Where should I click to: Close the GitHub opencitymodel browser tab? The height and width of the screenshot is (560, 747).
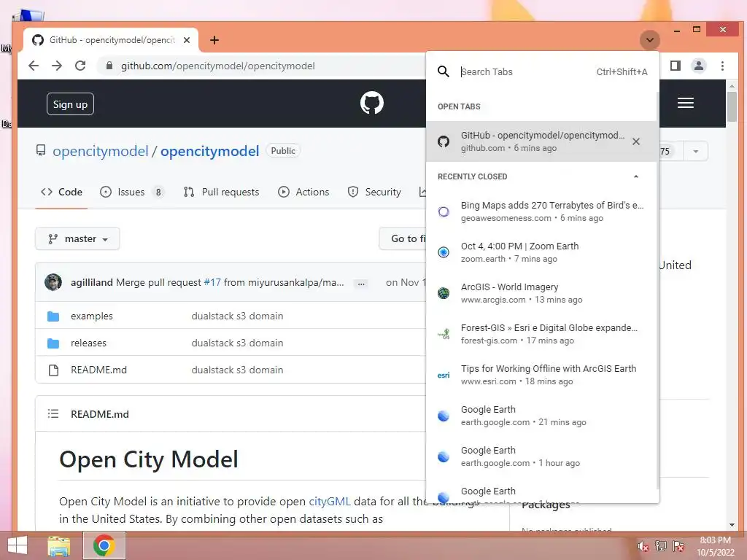click(x=187, y=40)
